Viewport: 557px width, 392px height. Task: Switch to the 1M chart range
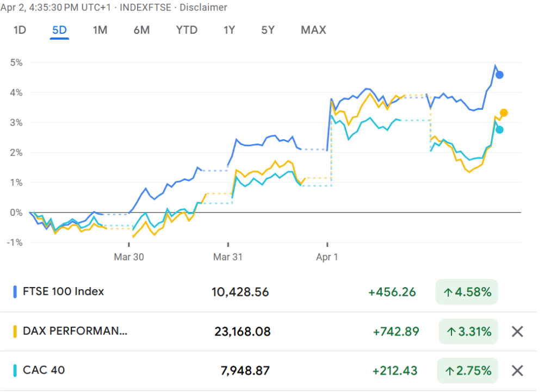click(100, 30)
